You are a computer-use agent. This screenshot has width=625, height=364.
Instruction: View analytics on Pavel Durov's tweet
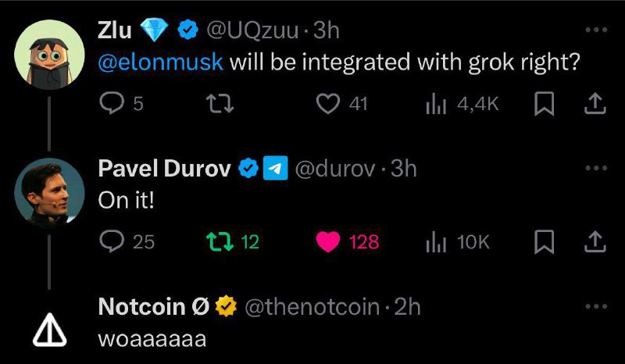point(434,242)
